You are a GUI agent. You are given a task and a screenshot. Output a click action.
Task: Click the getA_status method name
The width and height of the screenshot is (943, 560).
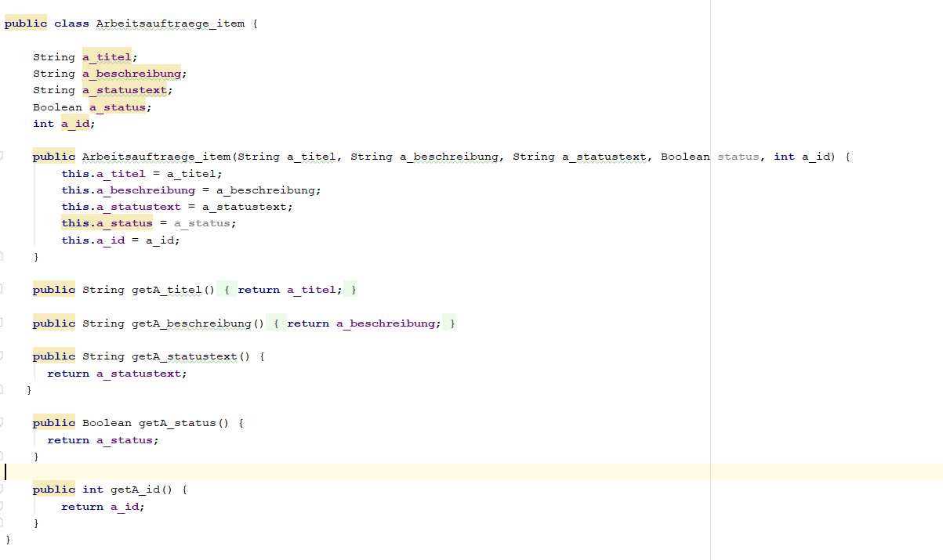point(177,423)
